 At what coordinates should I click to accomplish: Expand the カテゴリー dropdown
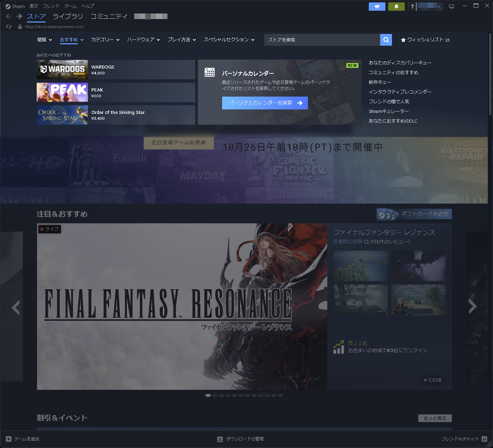click(x=105, y=40)
